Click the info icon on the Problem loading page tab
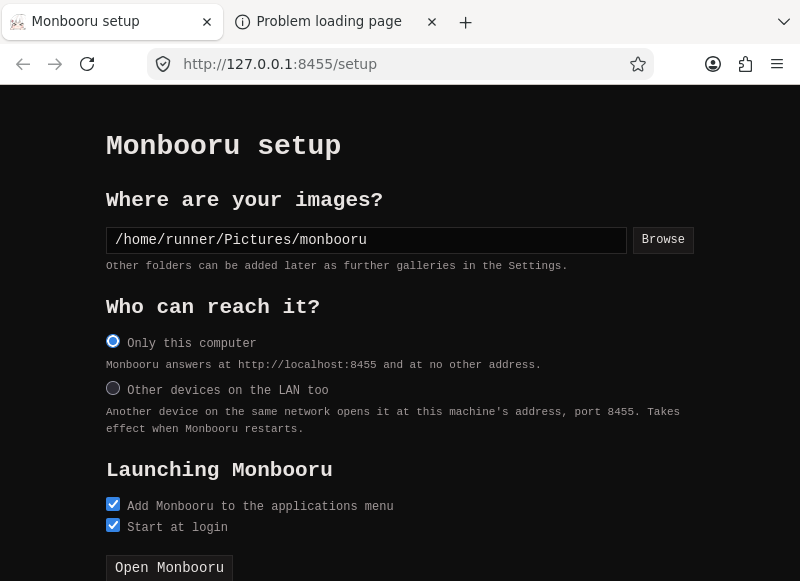Screen dimensions: 800x581 [242, 22]
